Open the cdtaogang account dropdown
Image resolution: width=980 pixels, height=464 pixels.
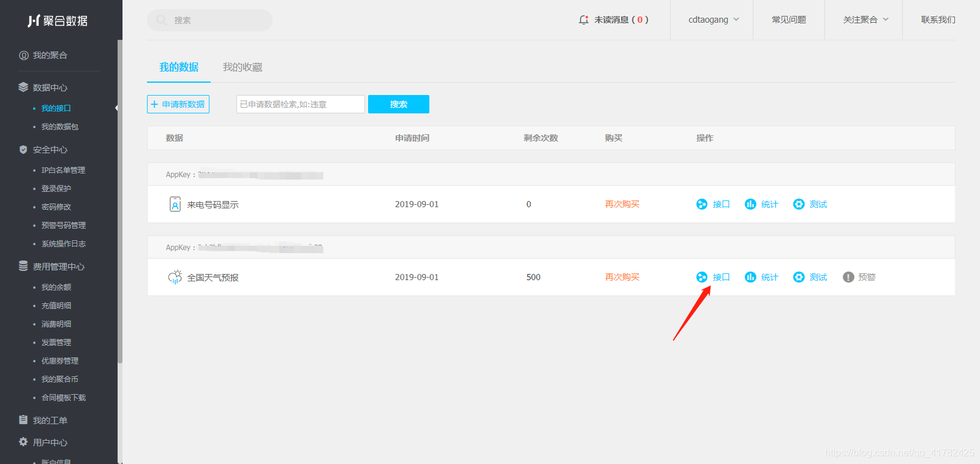[714, 20]
